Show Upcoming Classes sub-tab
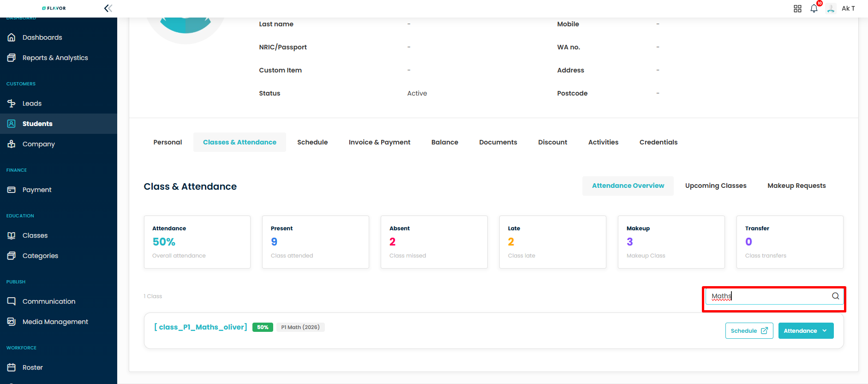The height and width of the screenshot is (384, 868). 716,186
